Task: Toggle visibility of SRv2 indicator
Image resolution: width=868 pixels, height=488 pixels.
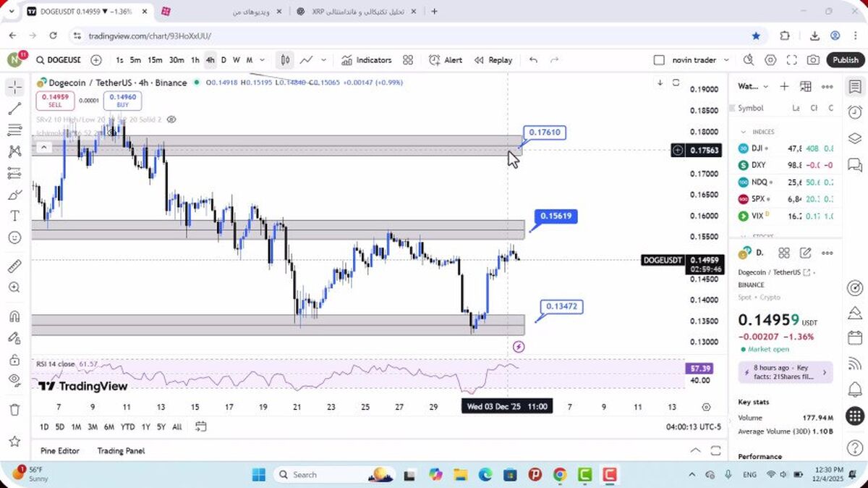Action: click(x=171, y=119)
